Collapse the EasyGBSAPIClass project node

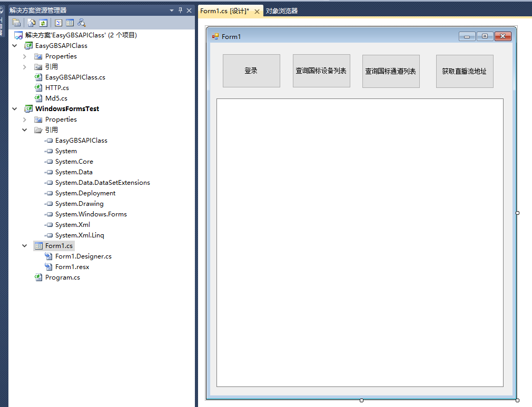click(x=15, y=45)
